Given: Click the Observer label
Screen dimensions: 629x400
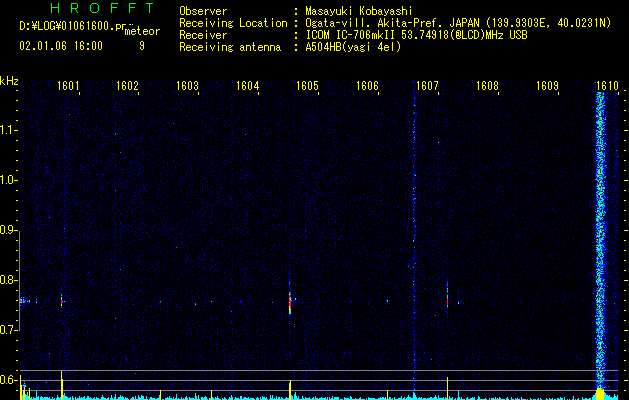Looking at the screenshot, I should (203, 11).
